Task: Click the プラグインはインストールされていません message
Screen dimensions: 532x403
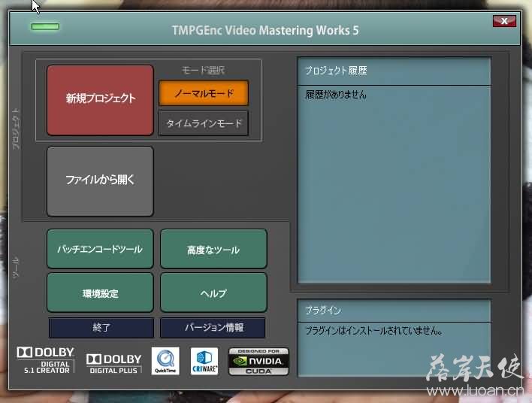Action: pyautogui.click(x=373, y=331)
